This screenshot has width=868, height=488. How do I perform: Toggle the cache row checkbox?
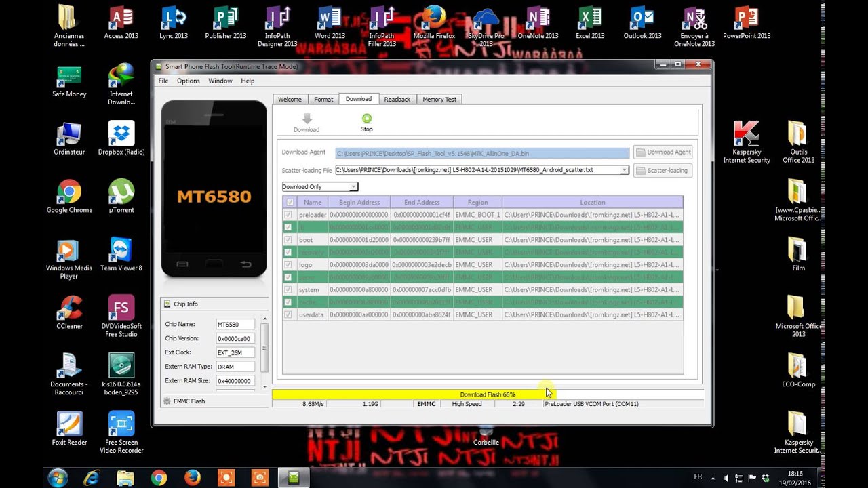(288, 302)
